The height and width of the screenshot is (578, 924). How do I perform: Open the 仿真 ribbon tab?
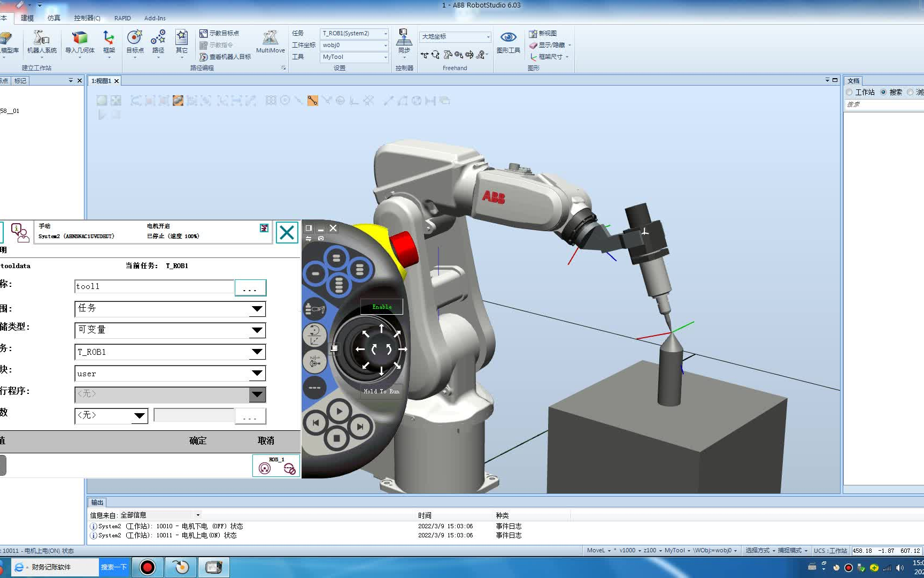pyautogui.click(x=54, y=18)
